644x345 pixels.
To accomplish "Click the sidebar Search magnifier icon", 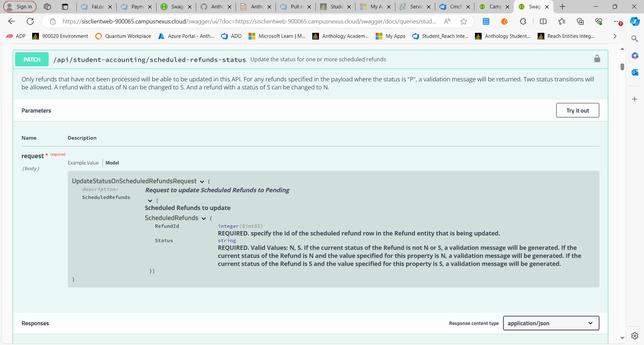I will 635,39.
